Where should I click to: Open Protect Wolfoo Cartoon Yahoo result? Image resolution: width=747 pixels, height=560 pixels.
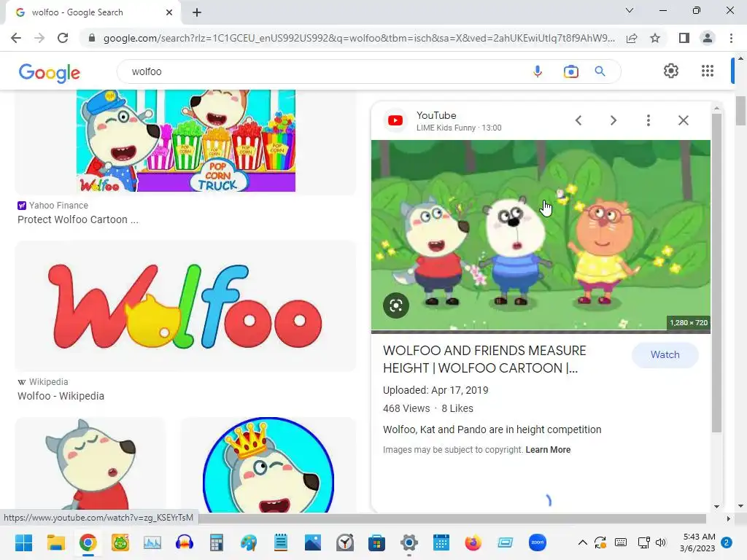point(77,219)
